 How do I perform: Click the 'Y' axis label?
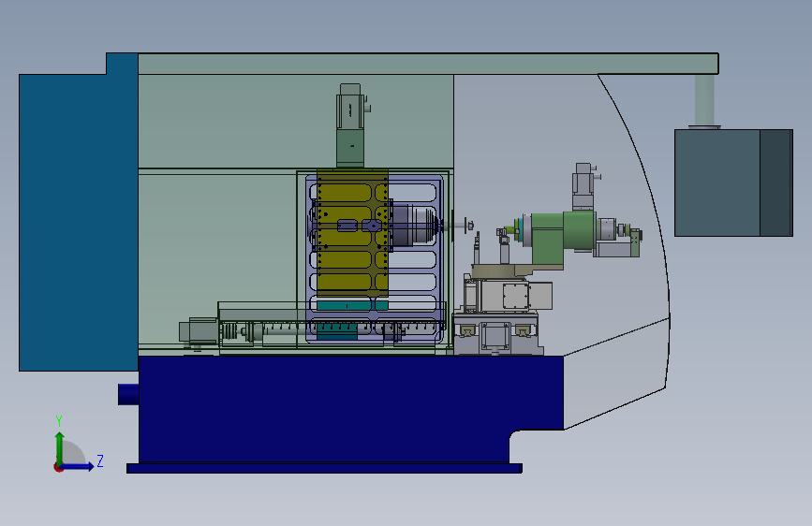point(59,421)
